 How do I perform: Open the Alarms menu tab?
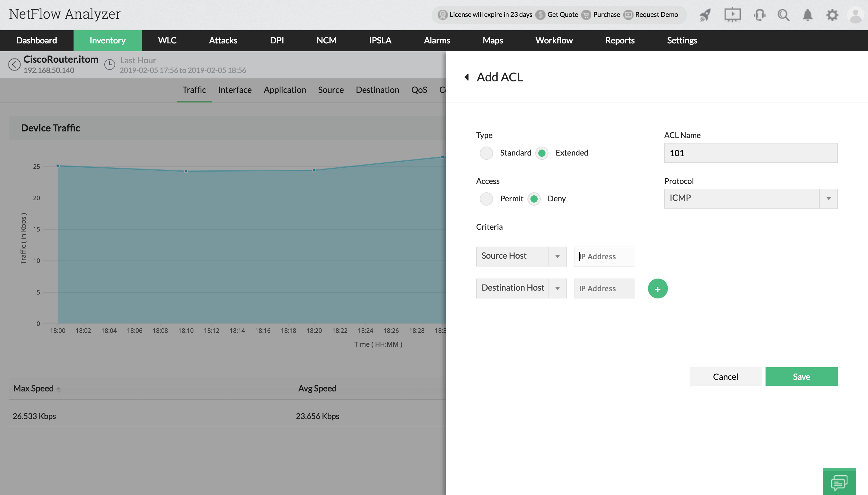pyautogui.click(x=437, y=40)
